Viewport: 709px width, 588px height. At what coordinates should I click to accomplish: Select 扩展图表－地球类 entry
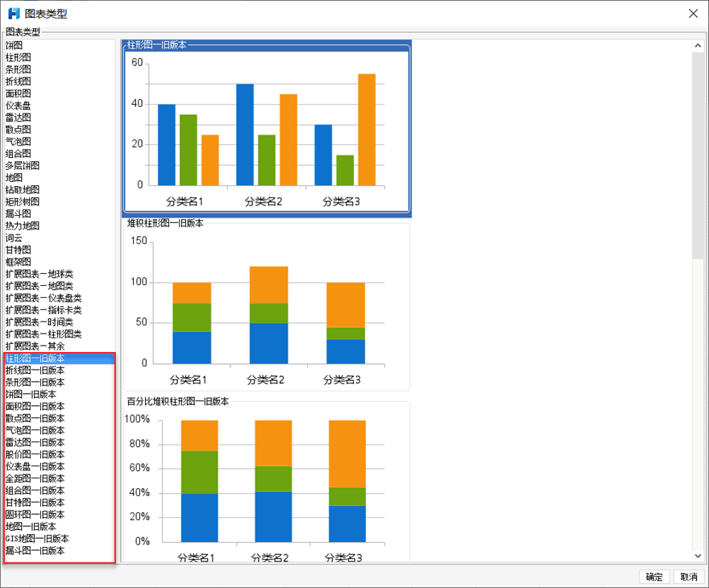pyautogui.click(x=39, y=274)
